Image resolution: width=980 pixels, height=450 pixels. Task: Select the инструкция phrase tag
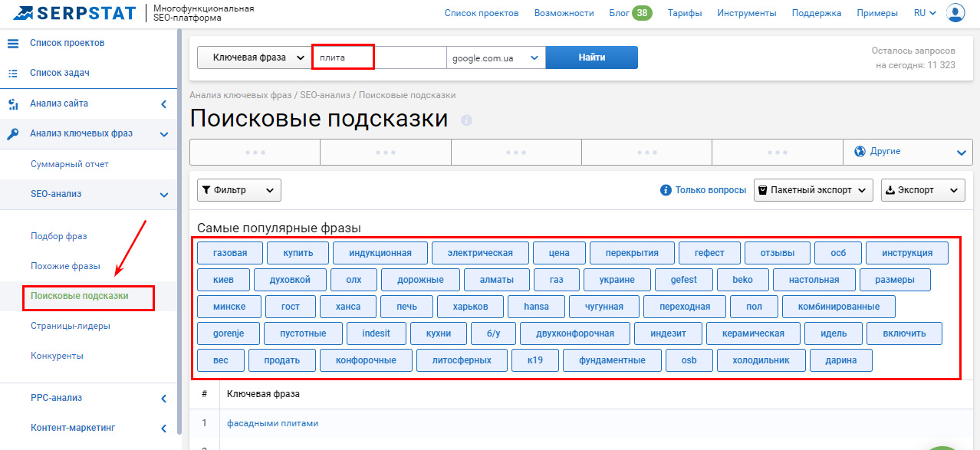pyautogui.click(x=907, y=253)
